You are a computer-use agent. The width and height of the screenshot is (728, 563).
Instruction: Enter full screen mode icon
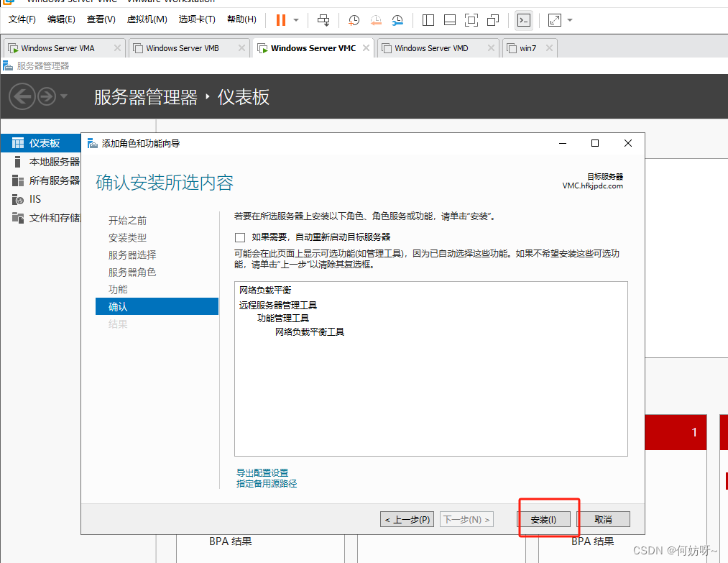point(471,20)
